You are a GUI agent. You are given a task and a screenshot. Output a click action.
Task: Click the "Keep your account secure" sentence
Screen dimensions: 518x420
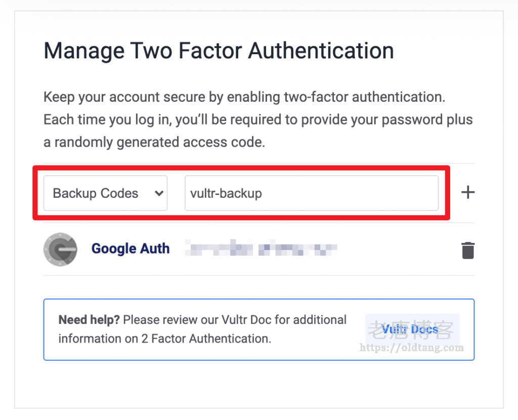coord(244,97)
